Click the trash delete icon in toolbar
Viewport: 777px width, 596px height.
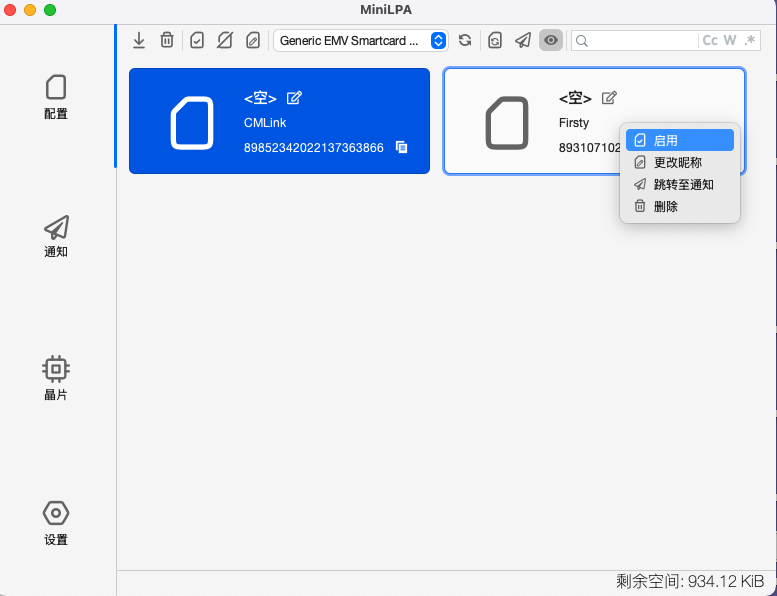click(167, 40)
